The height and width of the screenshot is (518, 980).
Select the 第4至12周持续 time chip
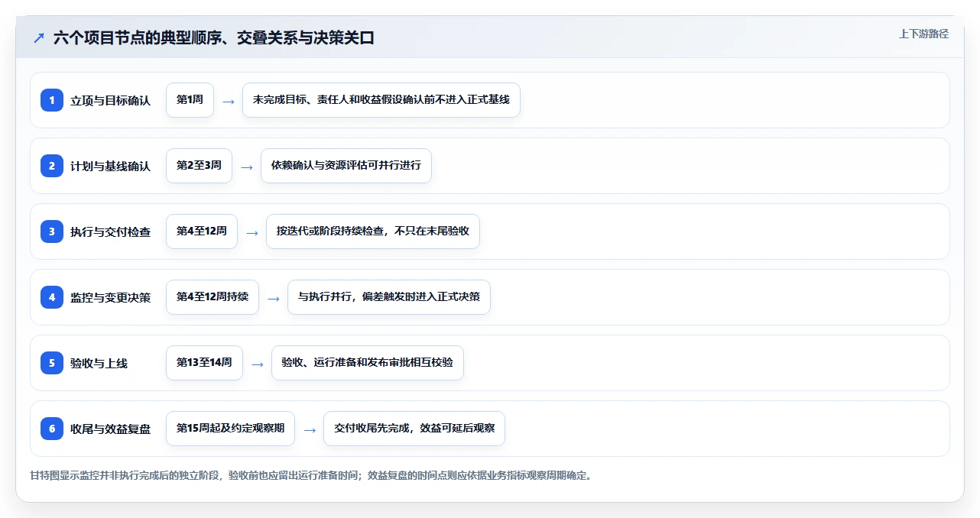213,297
